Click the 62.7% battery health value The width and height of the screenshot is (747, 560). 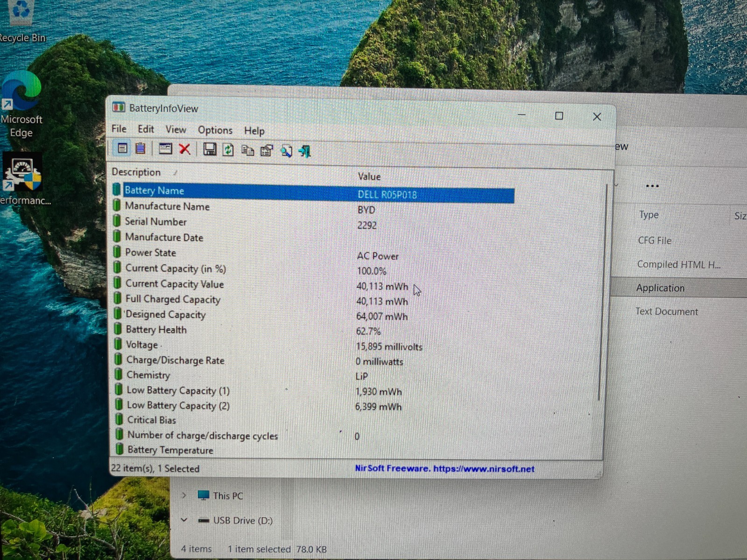[x=368, y=331]
